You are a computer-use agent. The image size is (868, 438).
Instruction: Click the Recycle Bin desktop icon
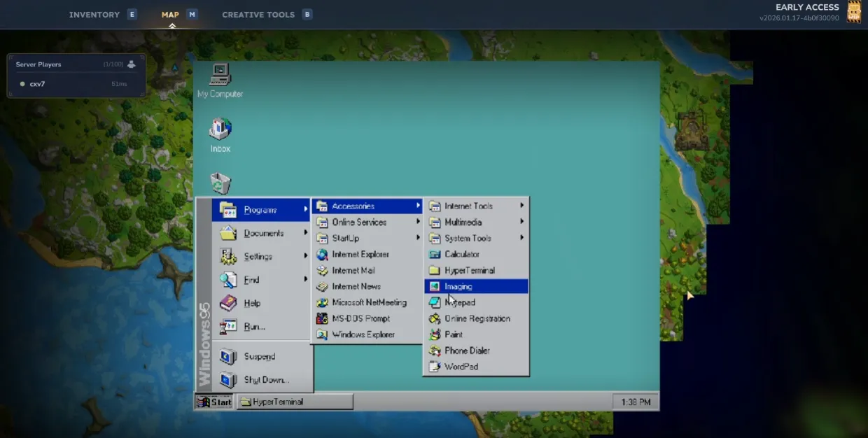pos(220,183)
